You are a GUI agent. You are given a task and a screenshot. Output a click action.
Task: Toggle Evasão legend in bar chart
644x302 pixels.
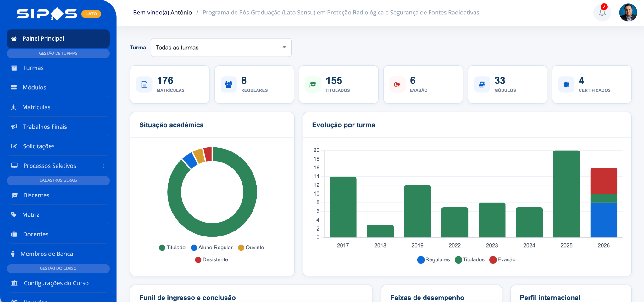(502, 260)
